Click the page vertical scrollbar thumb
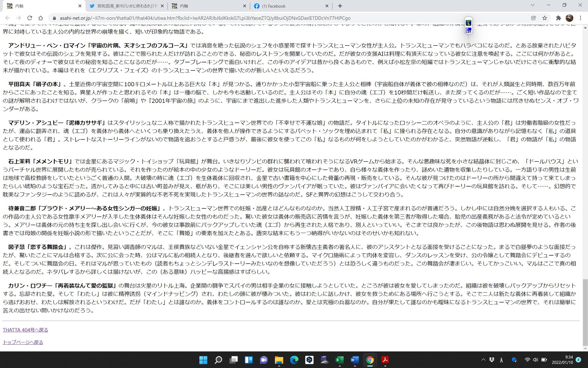The height and width of the screenshot is (368, 588). coord(585,313)
